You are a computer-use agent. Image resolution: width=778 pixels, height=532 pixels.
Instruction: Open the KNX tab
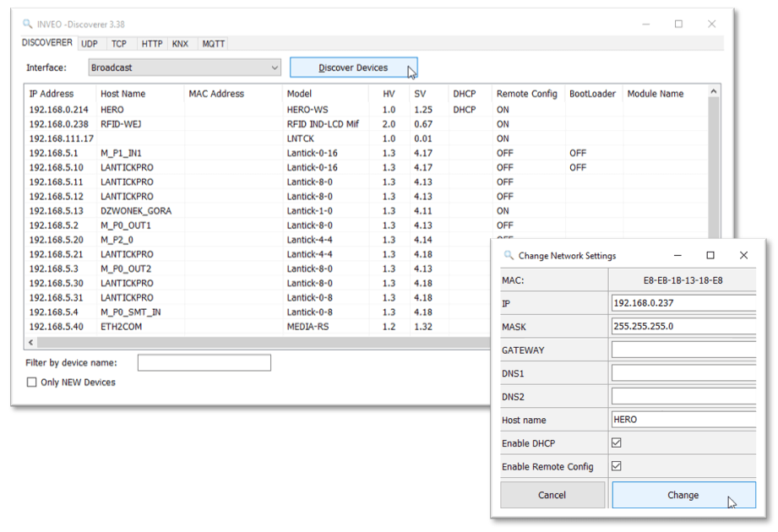pos(181,44)
